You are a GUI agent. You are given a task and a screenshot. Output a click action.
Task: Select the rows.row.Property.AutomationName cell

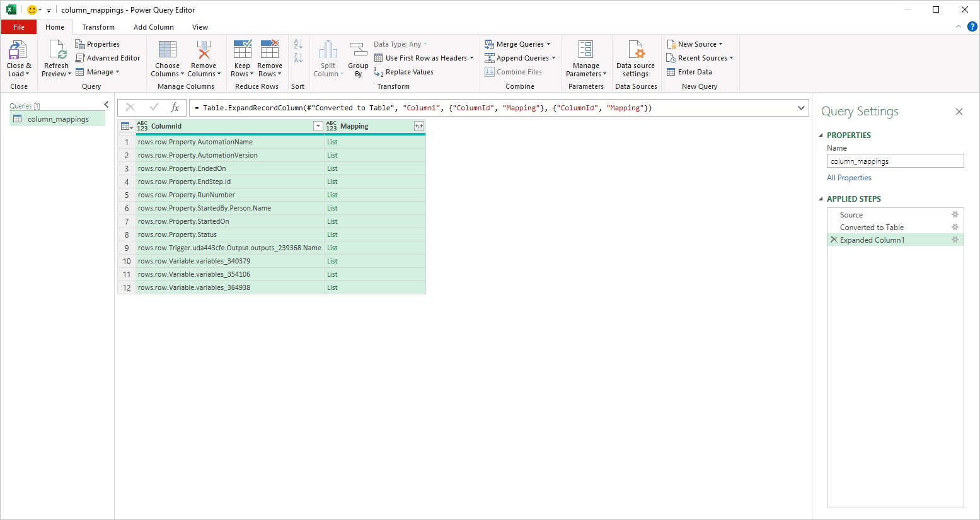point(230,142)
